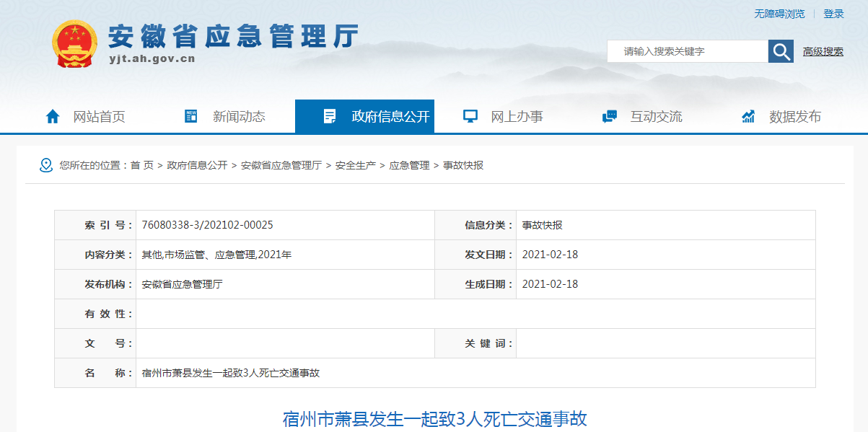The width and height of the screenshot is (868, 432).
Task: Select the 政府信息公开 nav tab
Action: pyautogui.click(x=364, y=116)
